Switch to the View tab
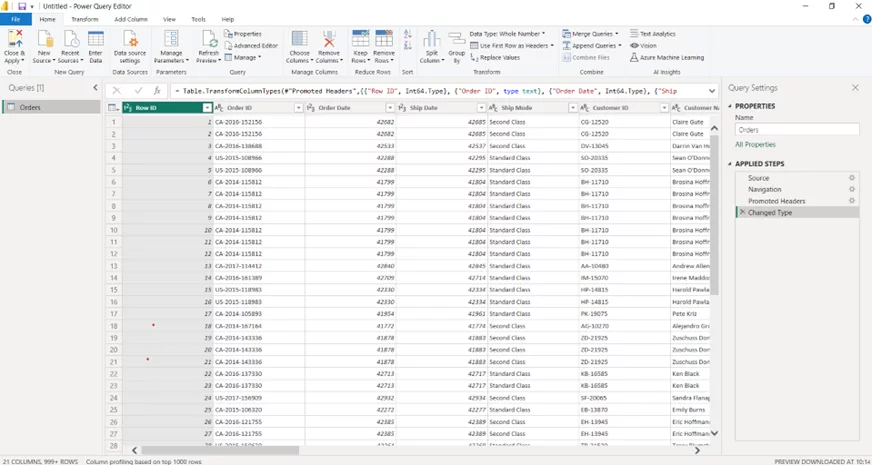Viewport: 872px width, 465px height. click(x=169, y=19)
